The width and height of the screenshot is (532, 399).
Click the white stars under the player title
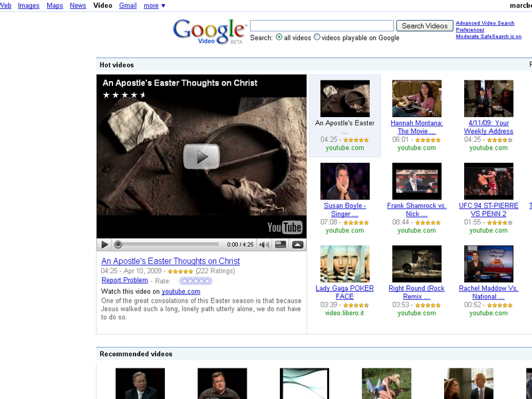click(x=124, y=95)
